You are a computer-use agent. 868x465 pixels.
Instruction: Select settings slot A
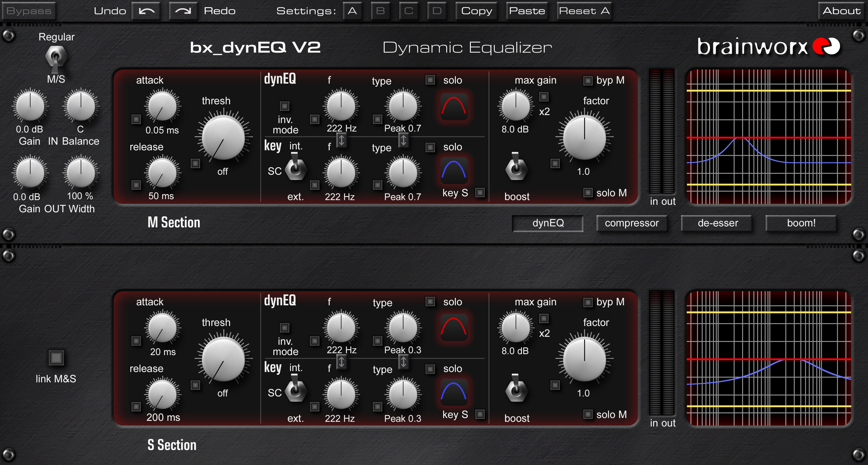(x=353, y=11)
